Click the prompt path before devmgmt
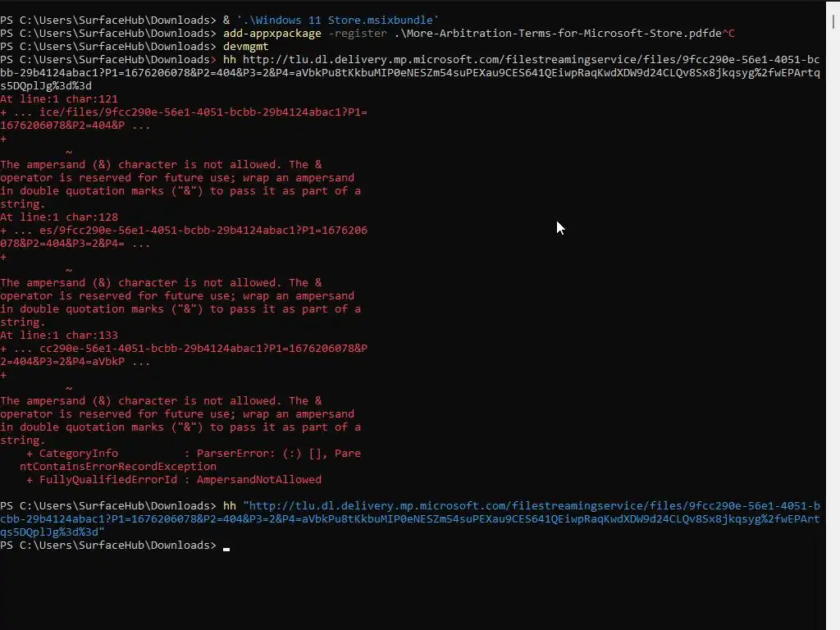Viewport: 840px width, 630px height. 108,47
